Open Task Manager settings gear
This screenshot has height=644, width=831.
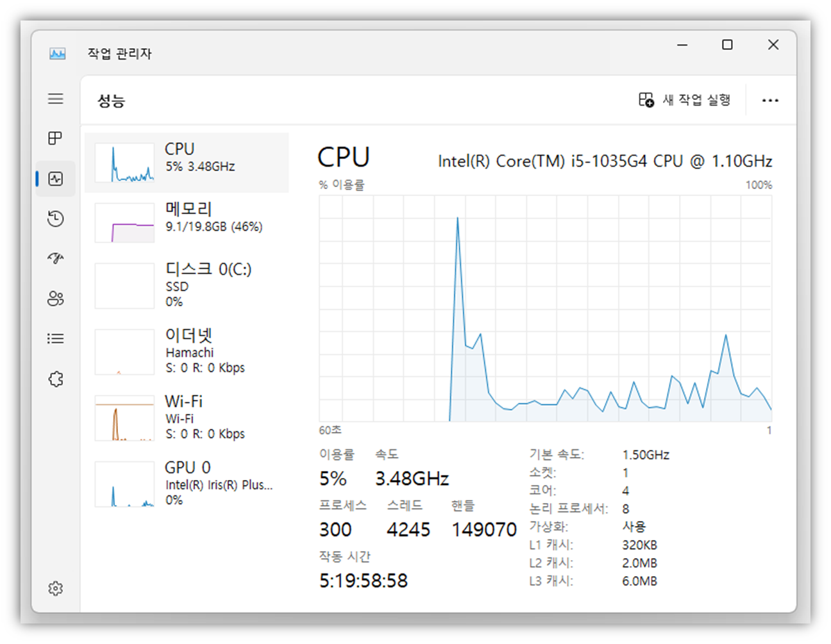[56, 588]
